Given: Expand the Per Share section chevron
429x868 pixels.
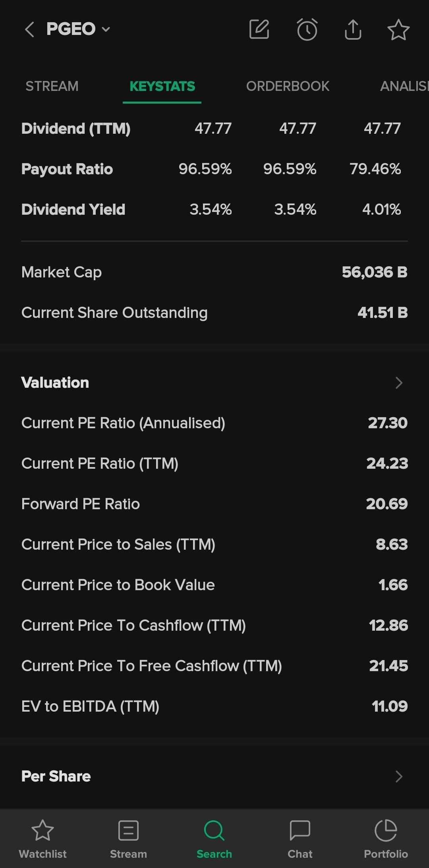Looking at the screenshot, I should click(399, 776).
